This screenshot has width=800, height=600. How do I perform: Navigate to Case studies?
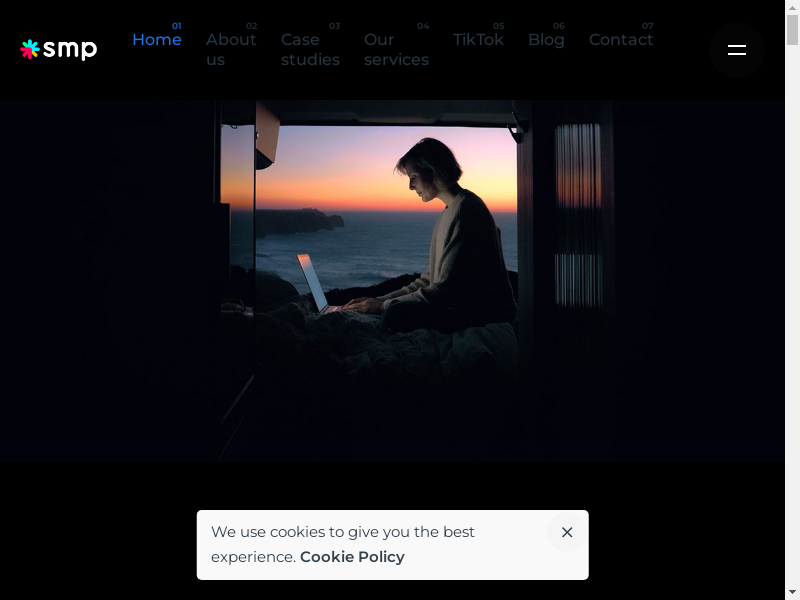pos(310,49)
